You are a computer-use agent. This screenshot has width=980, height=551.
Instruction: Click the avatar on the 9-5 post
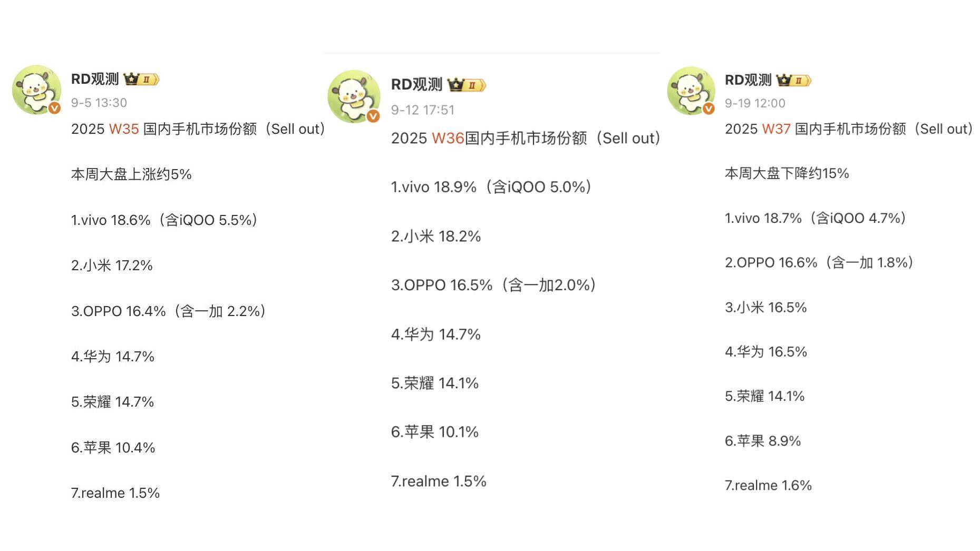(x=36, y=89)
